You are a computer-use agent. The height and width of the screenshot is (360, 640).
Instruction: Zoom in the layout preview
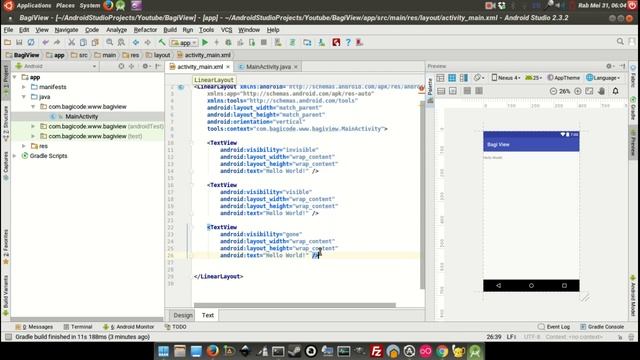pos(578,91)
